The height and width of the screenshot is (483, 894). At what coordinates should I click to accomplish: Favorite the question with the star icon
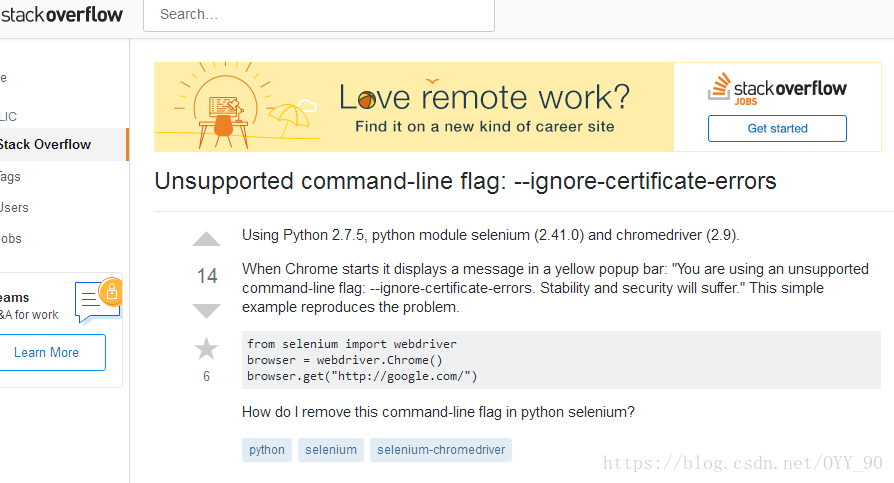coord(206,348)
